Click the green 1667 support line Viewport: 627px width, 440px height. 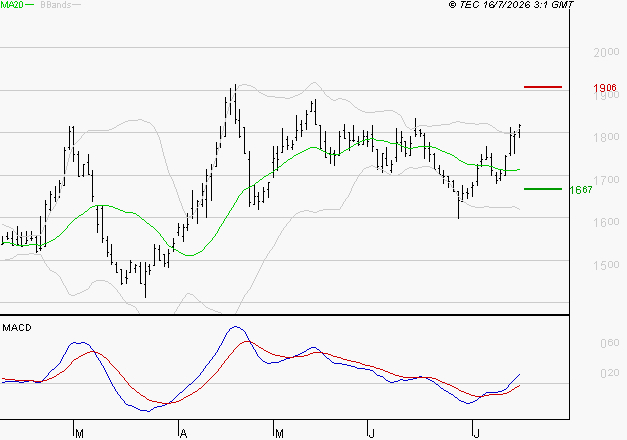(543, 189)
